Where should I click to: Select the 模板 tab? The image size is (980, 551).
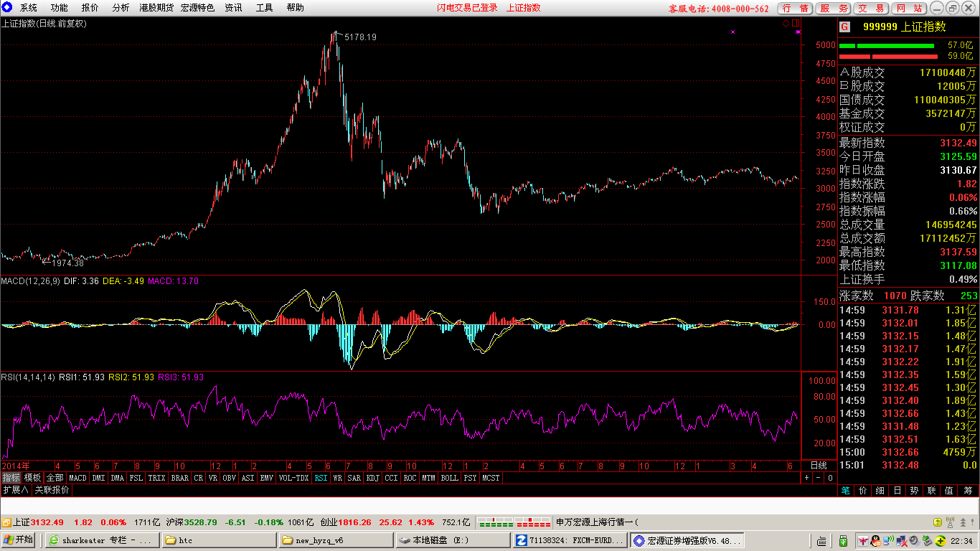click(x=32, y=477)
